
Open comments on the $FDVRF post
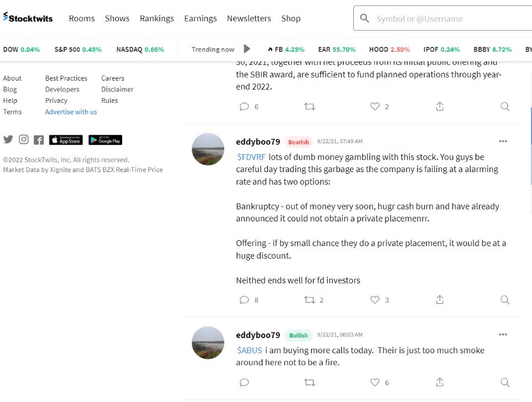click(x=244, y=300)
